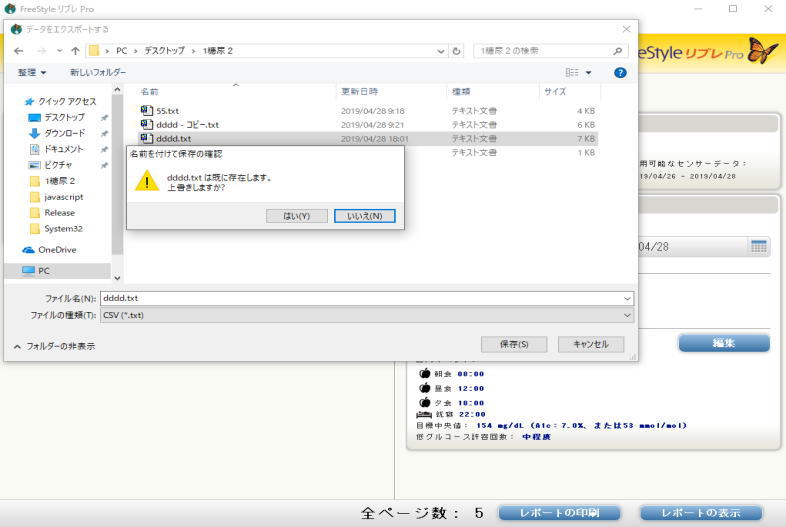The image size is (786, 527).
Task: Expand the file type CSV dropdown
Action: [x=627, y=315]
